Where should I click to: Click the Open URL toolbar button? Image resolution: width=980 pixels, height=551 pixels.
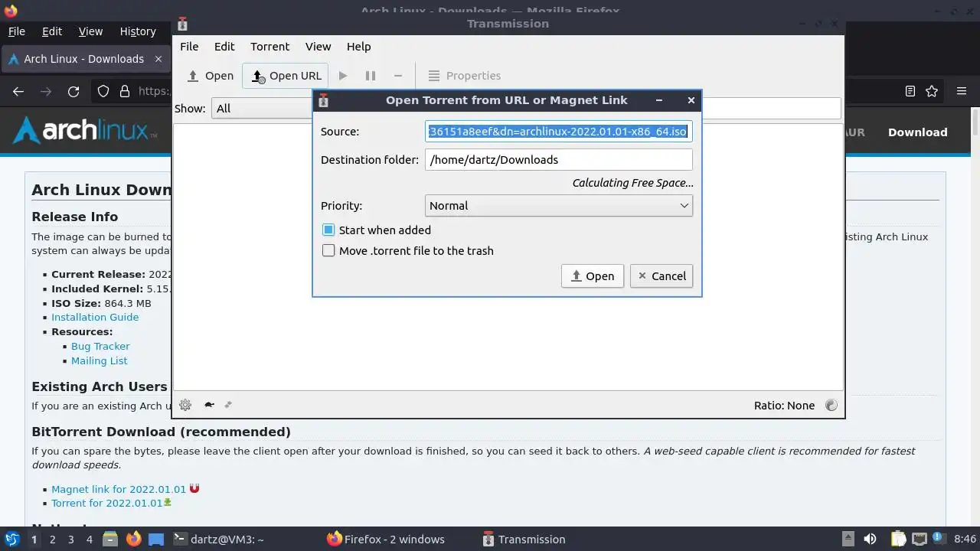(286, 76)
